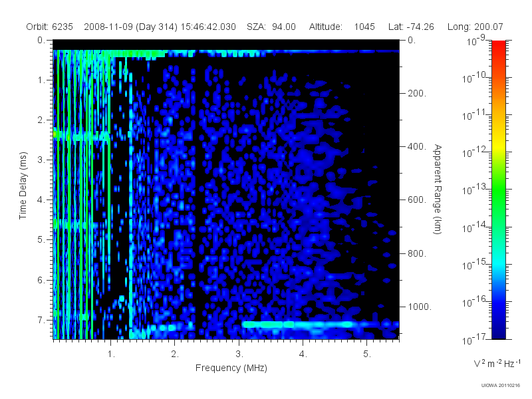Viewport: 532px width, 399px height.
Task: Click the '1000.' apparent range tick label
Action: tap(420, 307)
